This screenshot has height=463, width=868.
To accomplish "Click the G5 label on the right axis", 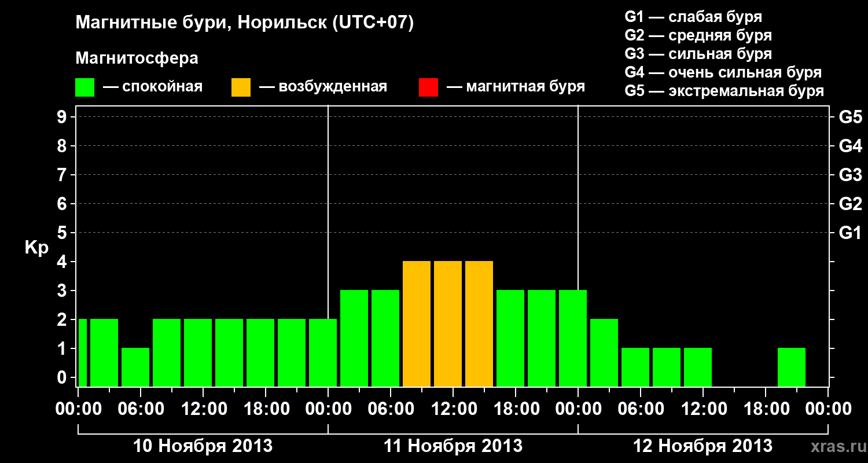I will point(850,117).
